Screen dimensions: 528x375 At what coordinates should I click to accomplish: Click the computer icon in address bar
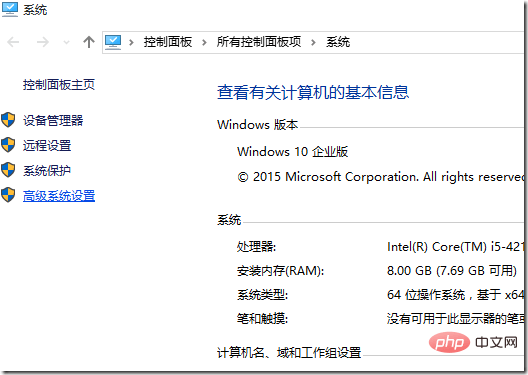(113, 42)
